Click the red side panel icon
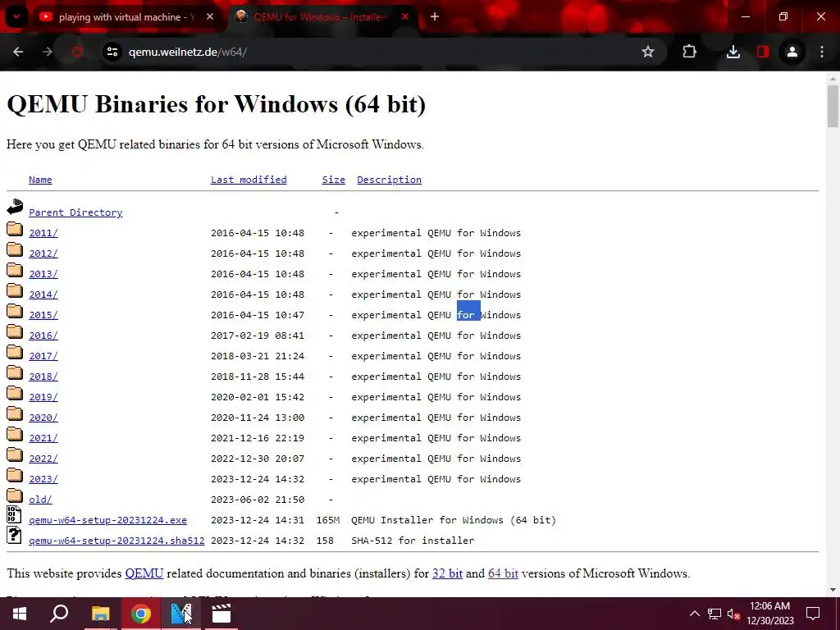Image resolution: width=840 pixels, height=630 pixels. tap(763, 52)
